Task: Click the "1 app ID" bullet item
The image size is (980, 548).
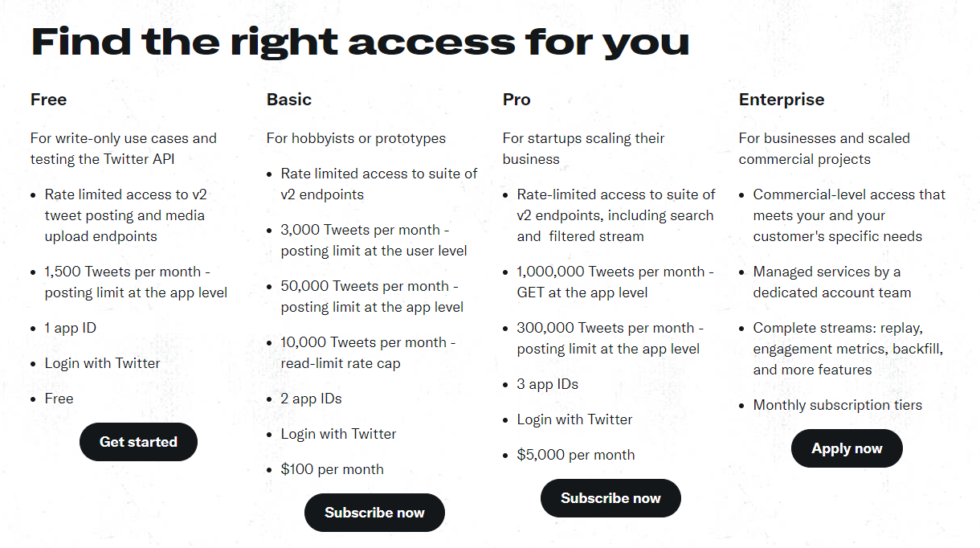Action: point(70,328)
